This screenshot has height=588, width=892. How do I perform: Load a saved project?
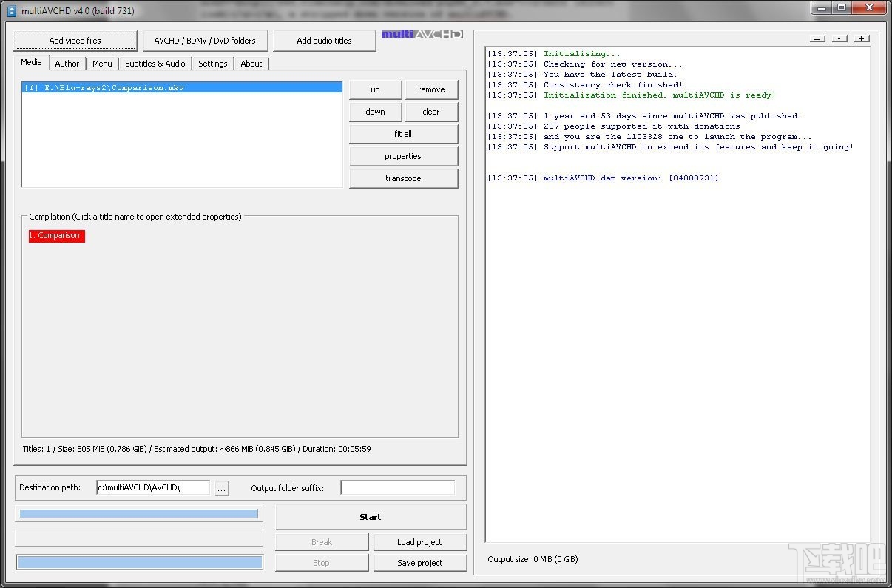[x=420, y=541]
